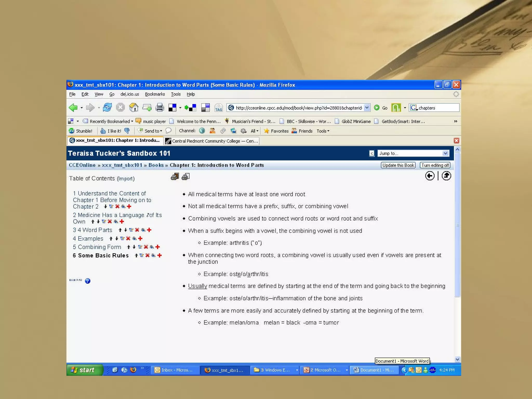Hide the Medicine Has a Language chapter
Viewport: 532px width, 399px height.
[x=116, y=222]
